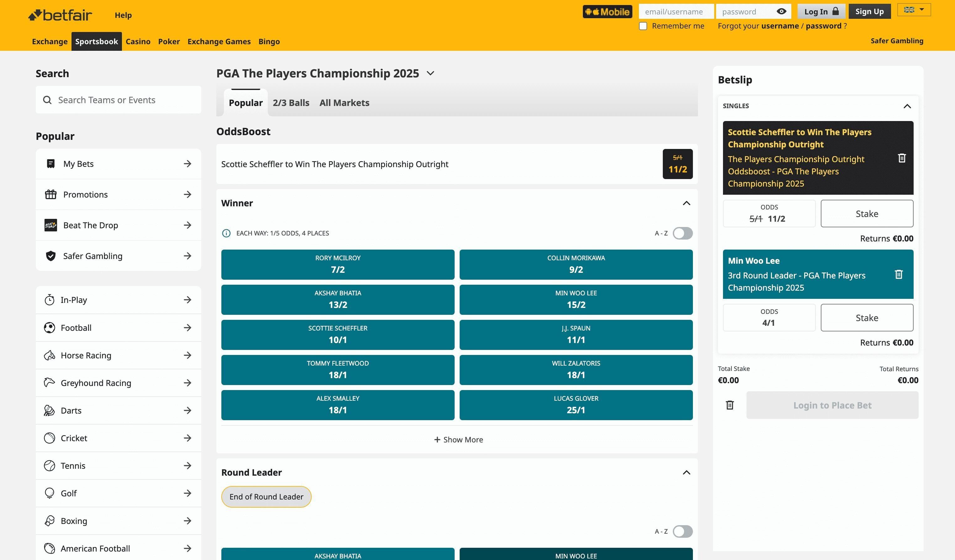
Task: Switch to the 2/3 Balls tab
Action: 291,103
